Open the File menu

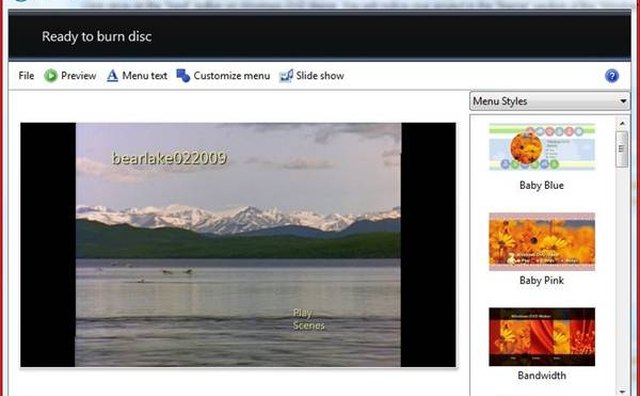tap(26, 76)
